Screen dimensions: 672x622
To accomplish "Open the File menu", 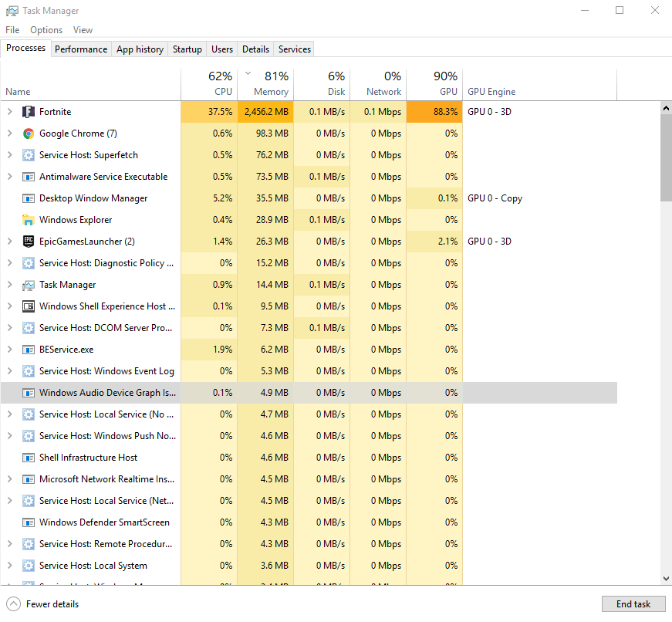I will 12,30.
